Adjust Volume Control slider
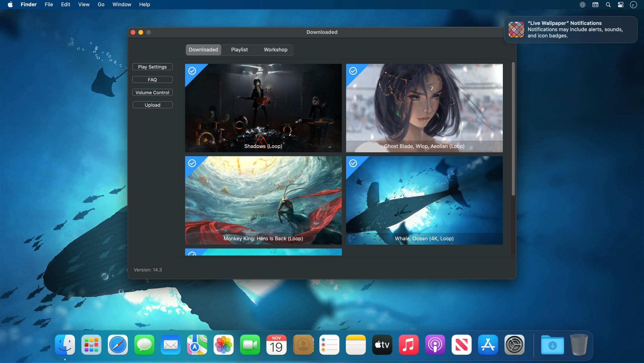The height and width of the screenshot is (363, 644). (152, 92)
